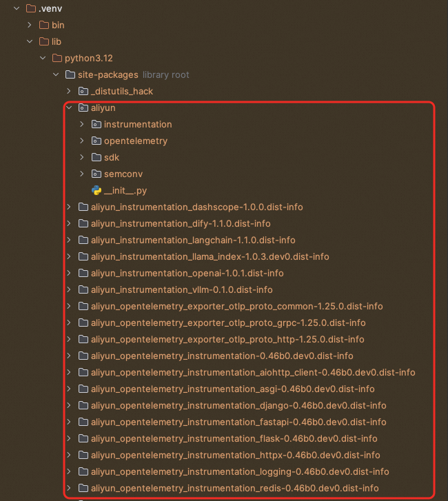Click the otlp_proto_common-1.25.0 folder icon
This screenshot has width=448, height=501.
click(83, 306)
